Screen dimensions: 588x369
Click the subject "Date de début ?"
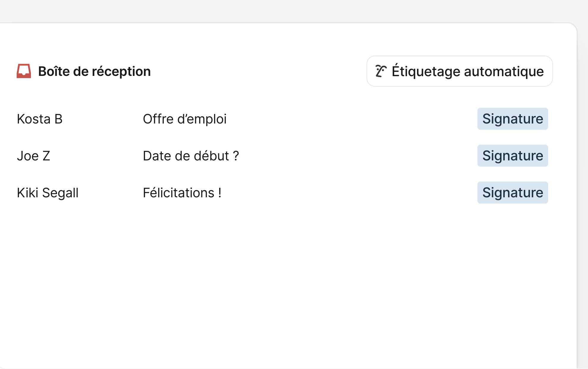(191, 155)
